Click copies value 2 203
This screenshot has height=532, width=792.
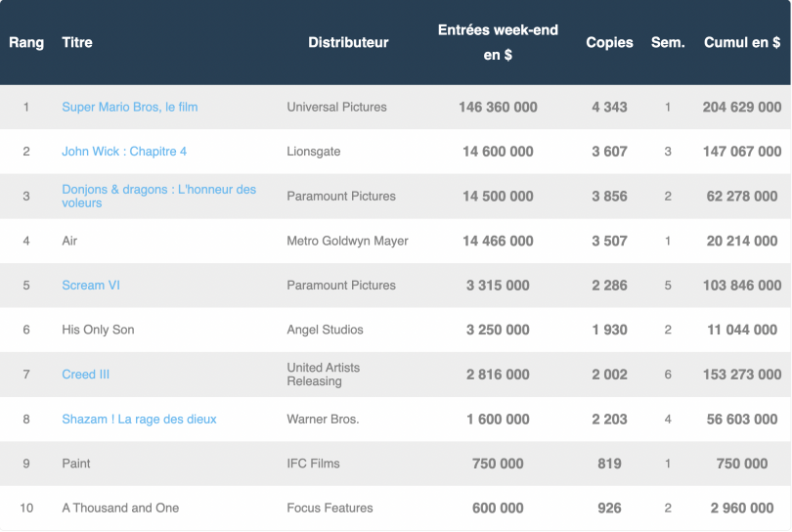pyautogui.click(x=610, y=420)
